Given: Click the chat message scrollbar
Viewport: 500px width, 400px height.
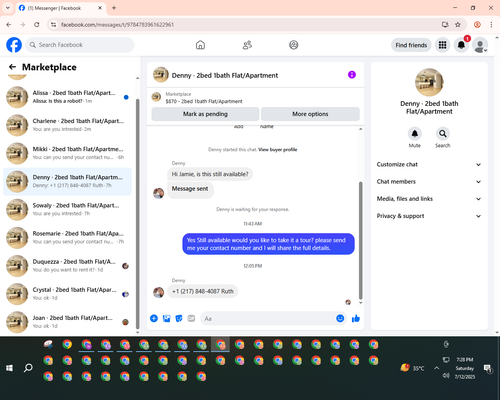Looking at the screenshot, I should (x=360, y=241).
